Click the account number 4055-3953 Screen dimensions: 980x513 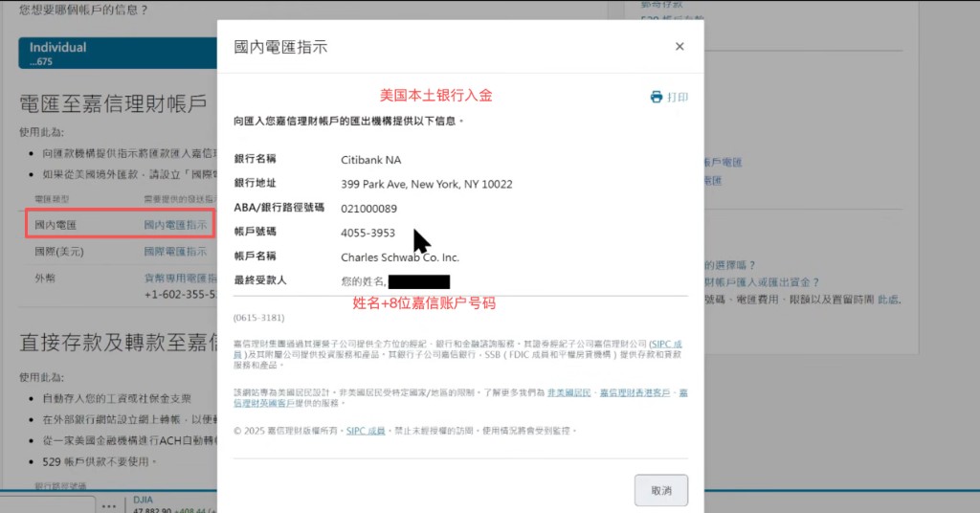pos(367,233)
